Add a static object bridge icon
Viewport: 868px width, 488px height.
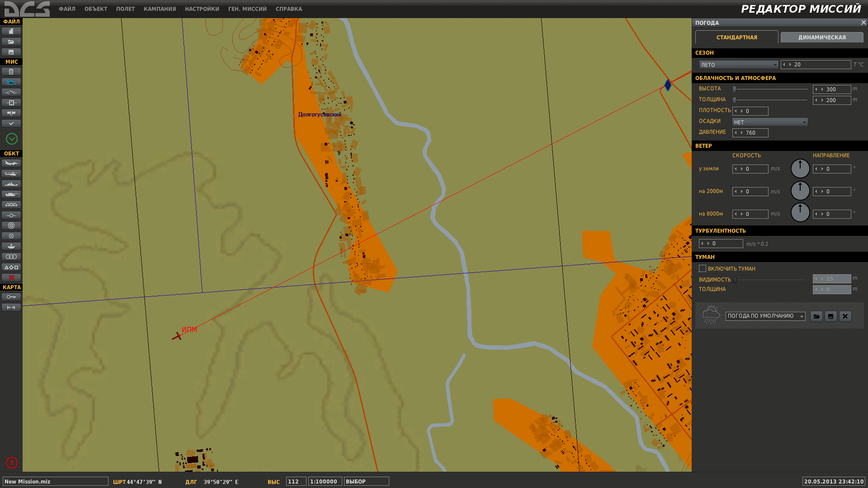coord(11,205)
